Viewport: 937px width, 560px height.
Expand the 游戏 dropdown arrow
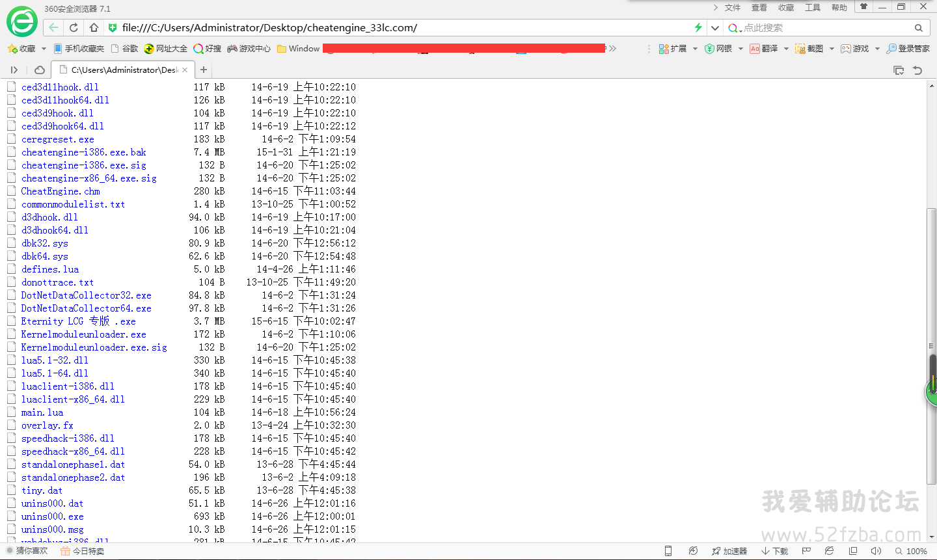coord(877,49)
